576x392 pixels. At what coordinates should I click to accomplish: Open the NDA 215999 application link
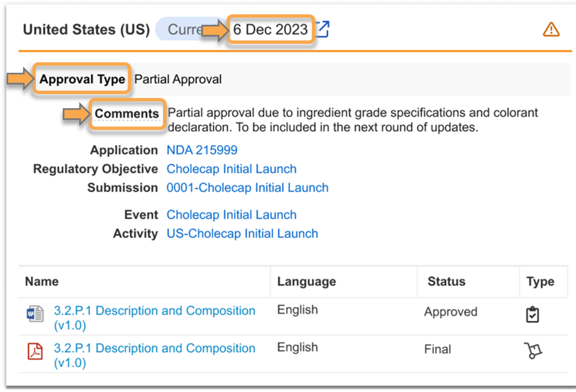tap(202, 150)
